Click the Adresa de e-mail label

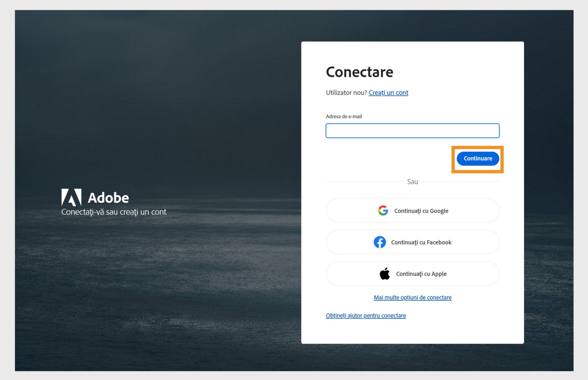(x=344, y=116)
